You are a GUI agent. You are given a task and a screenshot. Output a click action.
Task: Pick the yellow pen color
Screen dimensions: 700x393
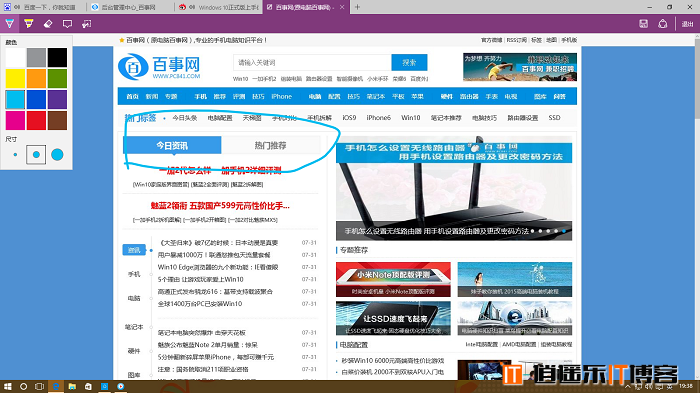15,79
